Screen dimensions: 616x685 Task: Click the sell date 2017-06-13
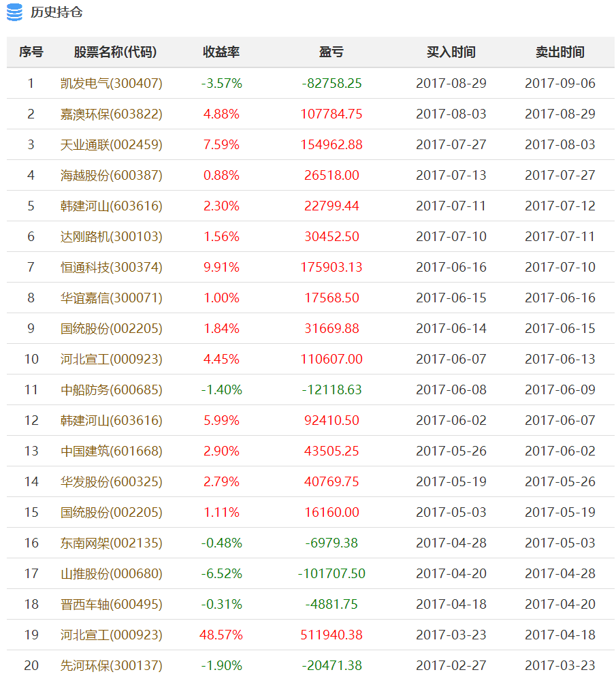(560, 359)
